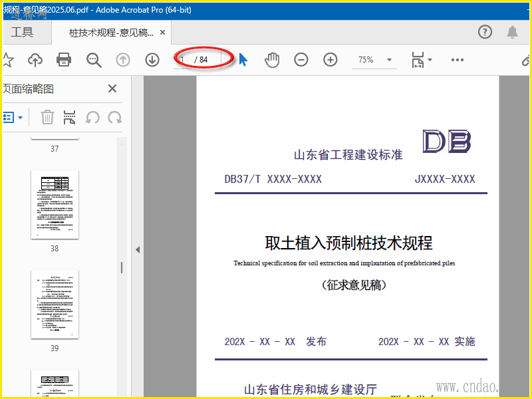
Task: Click the English subtitle Technical specification line
Action: 344,263
